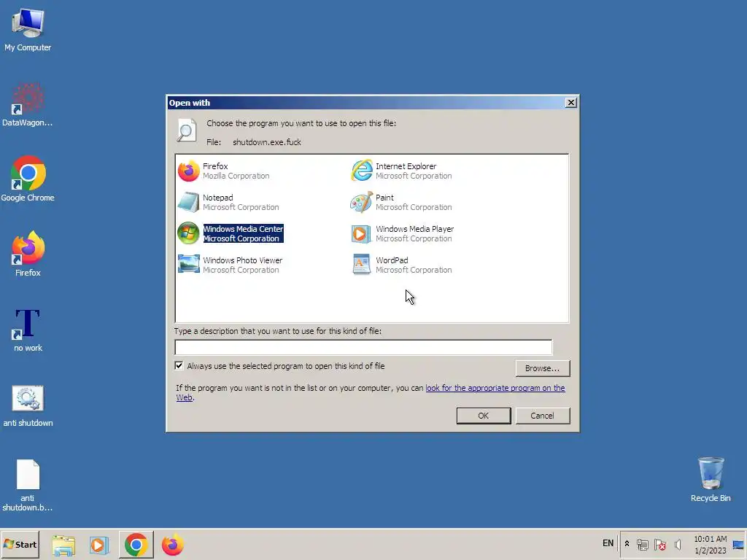The height and width of the screenshot is (560, 747).
Task: Select Windows Photo Viewer program
Action: pyautogui.click(x=230, y=265)
